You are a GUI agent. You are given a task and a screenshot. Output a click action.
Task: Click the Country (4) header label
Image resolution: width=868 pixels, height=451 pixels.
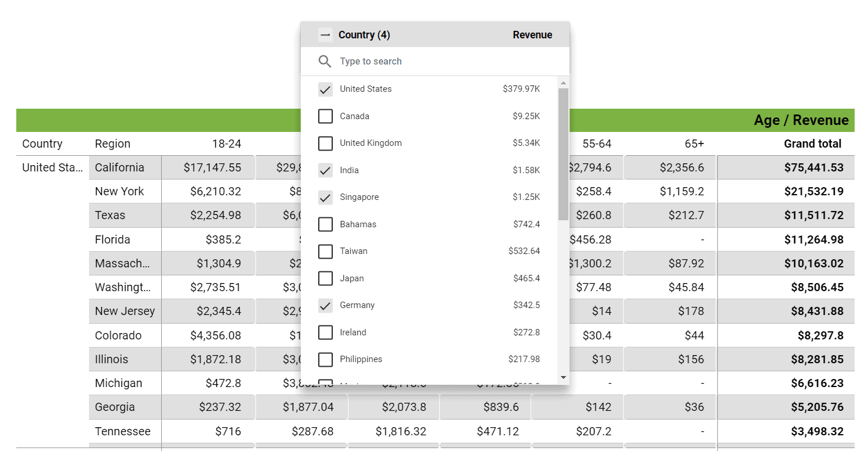tap(364, 34)
